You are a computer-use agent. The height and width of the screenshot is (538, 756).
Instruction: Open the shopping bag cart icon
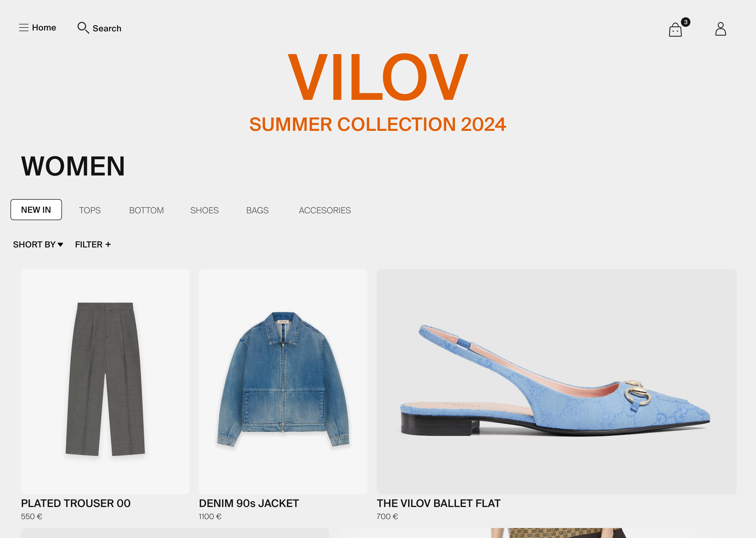pos(675,30)
